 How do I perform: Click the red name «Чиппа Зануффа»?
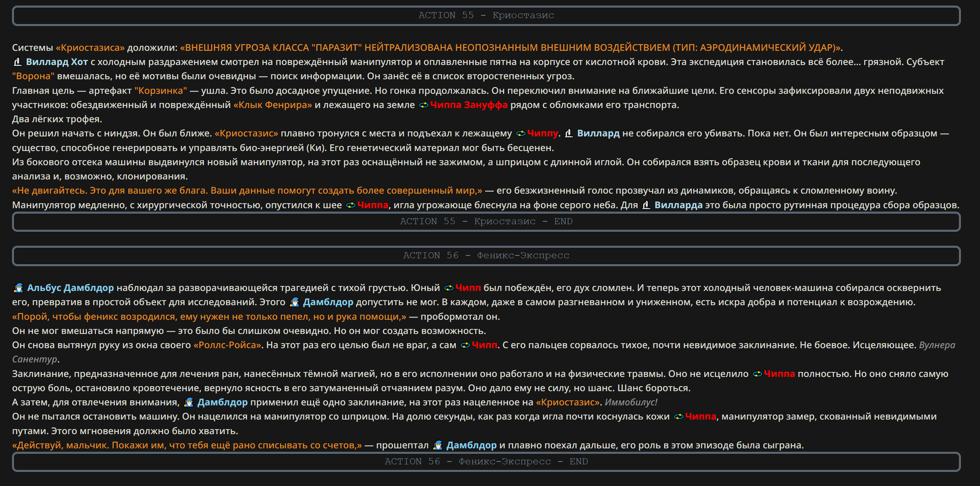pyautogui.click(x=469, y=105)
